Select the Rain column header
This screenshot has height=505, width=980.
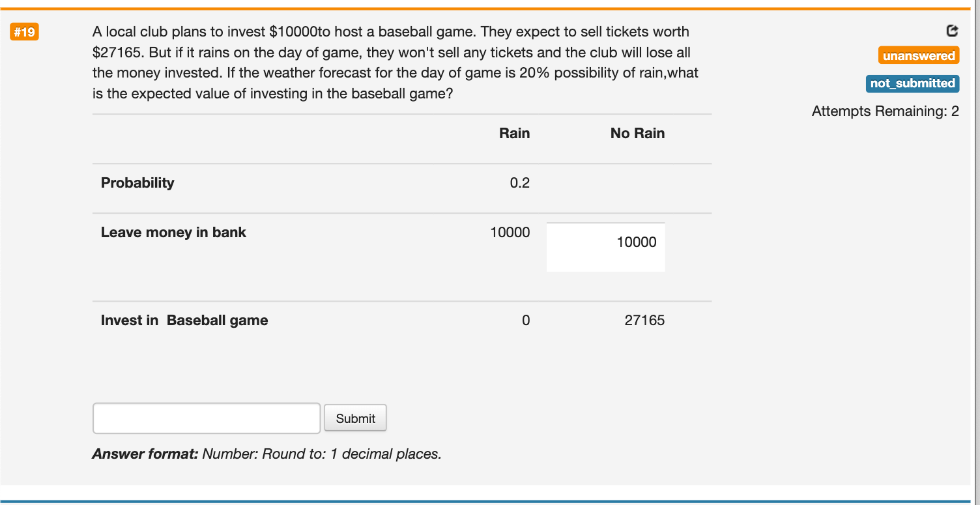(x=514, y=133)
